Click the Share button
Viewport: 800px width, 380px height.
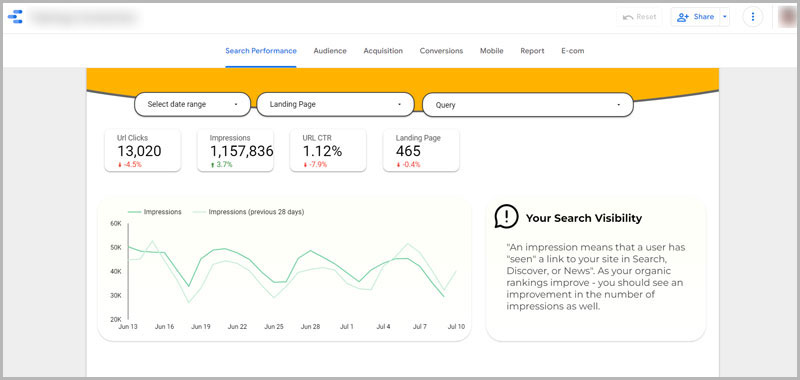pos(695,17)
